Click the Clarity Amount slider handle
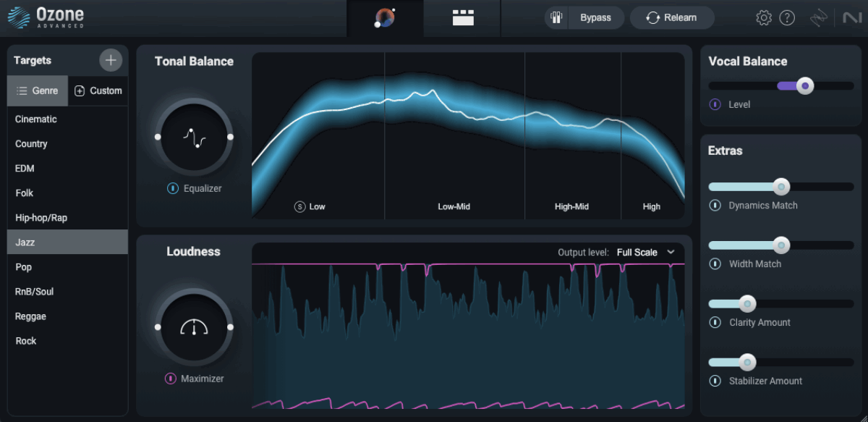The image size is (868, 422). (x=747, y=304)
